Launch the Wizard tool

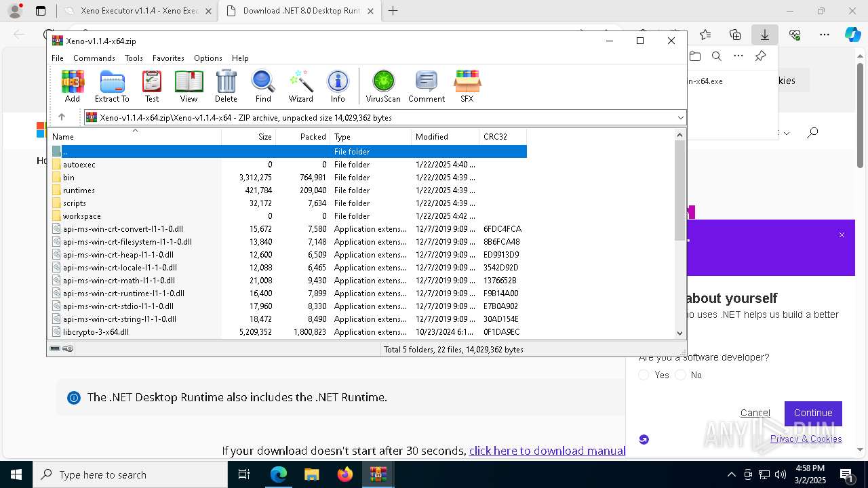click(x=300, y=86)
